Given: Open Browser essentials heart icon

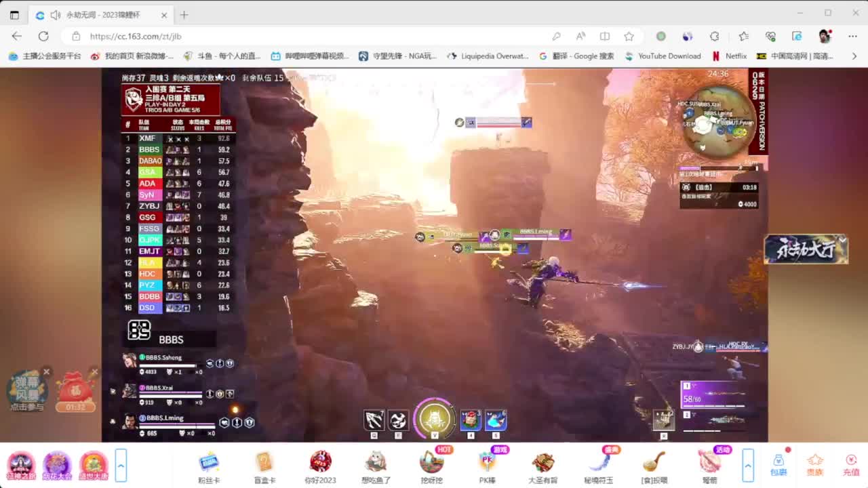Looking at the screenshot, I should point(770,36).
